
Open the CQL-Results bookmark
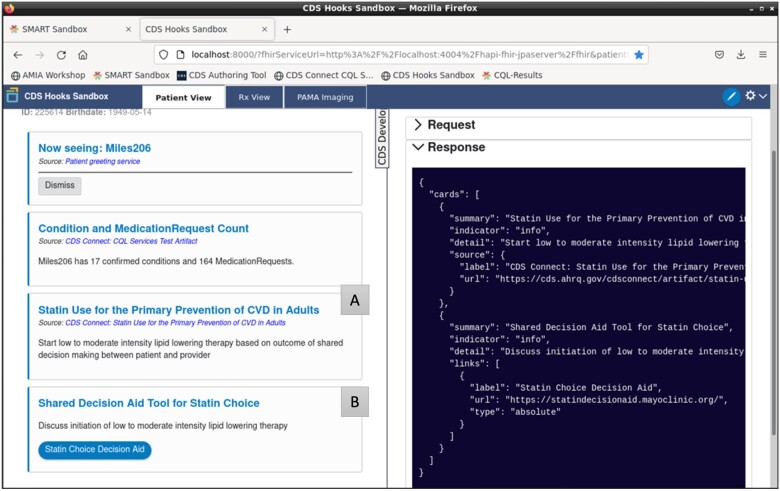[512, 75]
